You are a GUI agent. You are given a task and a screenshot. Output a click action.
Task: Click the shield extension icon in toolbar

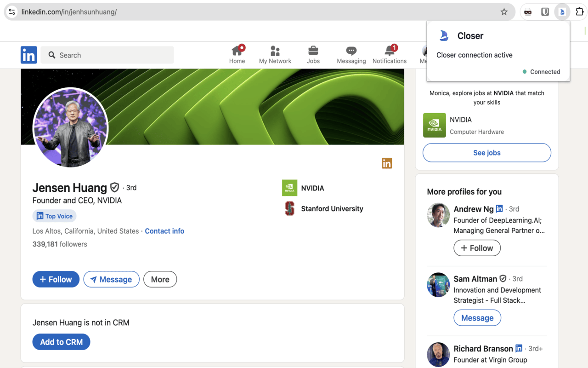pyautogui.click(x=545, y=12)
